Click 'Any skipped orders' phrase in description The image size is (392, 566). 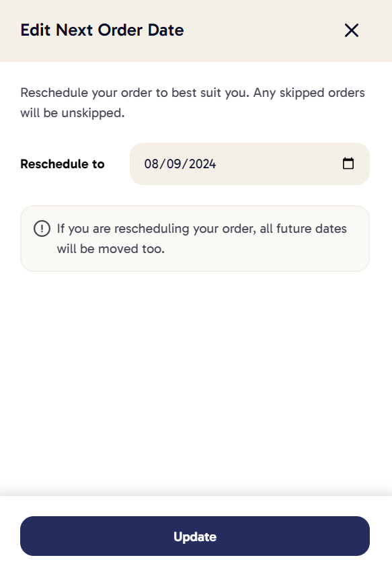point(309,93)
